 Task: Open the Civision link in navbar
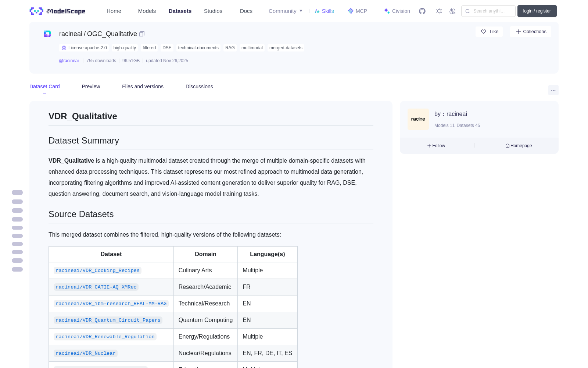click(x=397, y=11)
